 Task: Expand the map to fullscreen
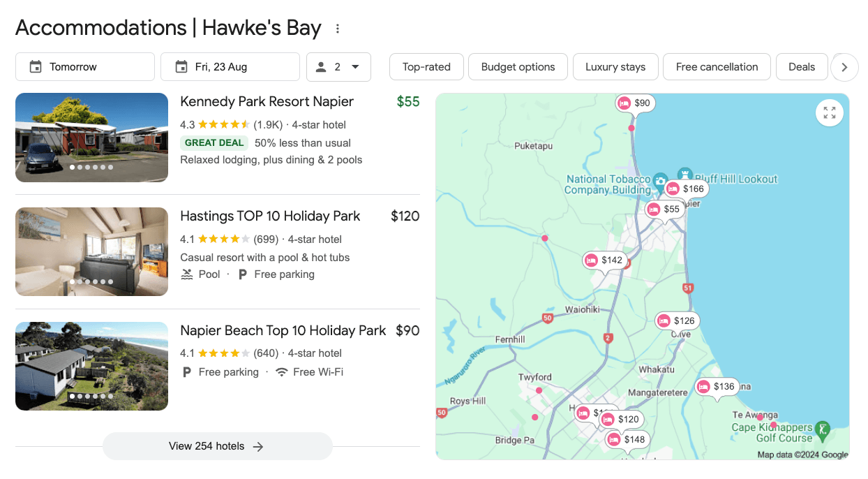click(x=829, y=112)
